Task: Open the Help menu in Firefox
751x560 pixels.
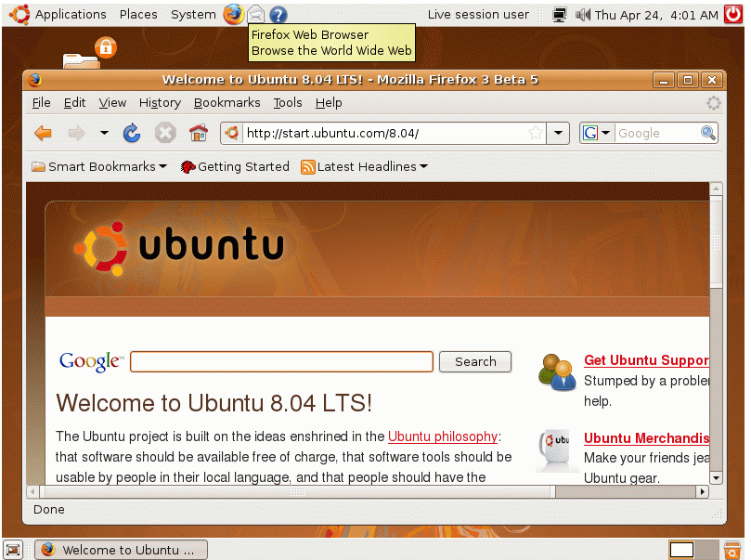Action: (x=329, y=103)
